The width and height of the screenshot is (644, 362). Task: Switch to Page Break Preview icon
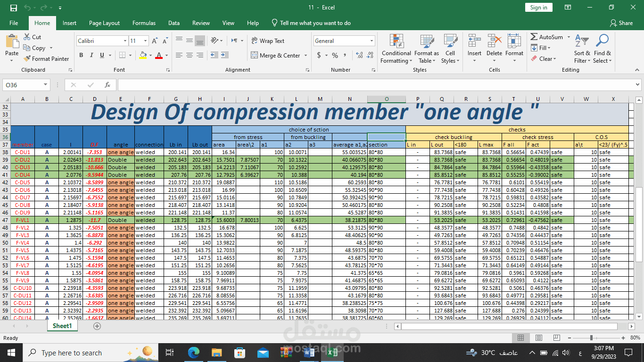[556, 337]
